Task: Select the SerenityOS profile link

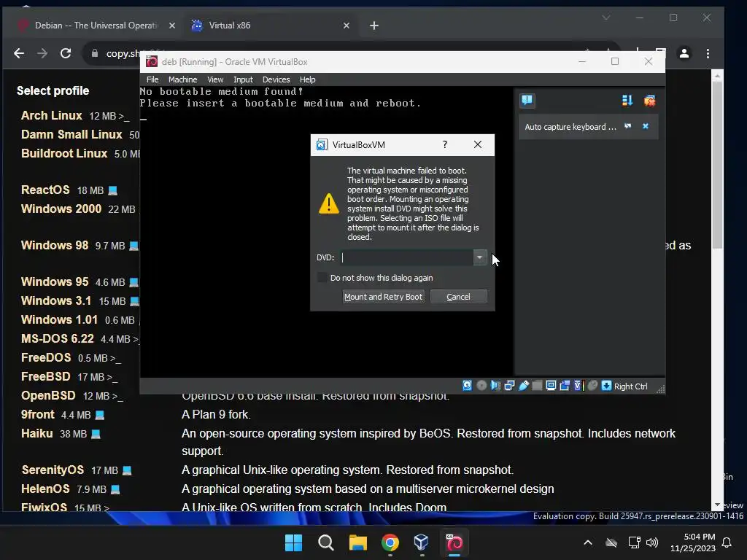Action: 53,470
